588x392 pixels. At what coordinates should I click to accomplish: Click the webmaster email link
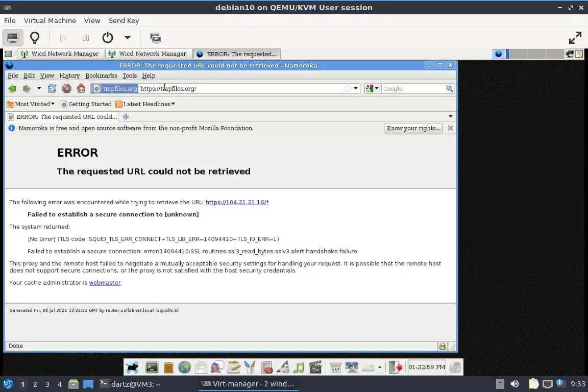[105, 283]
